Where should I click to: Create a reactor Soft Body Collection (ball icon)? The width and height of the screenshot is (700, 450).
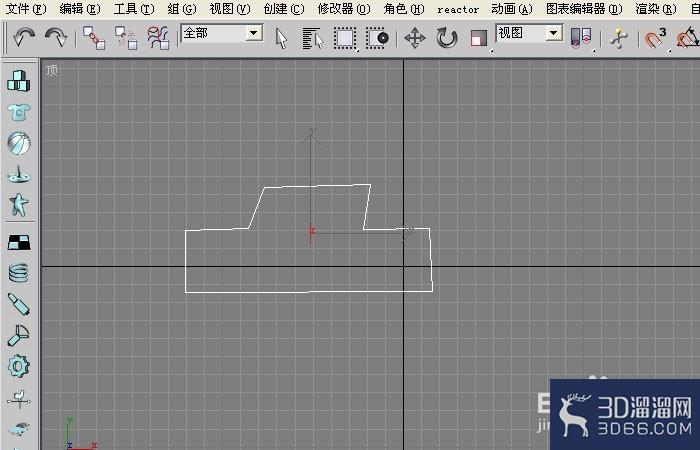click(x=19, y=143)
